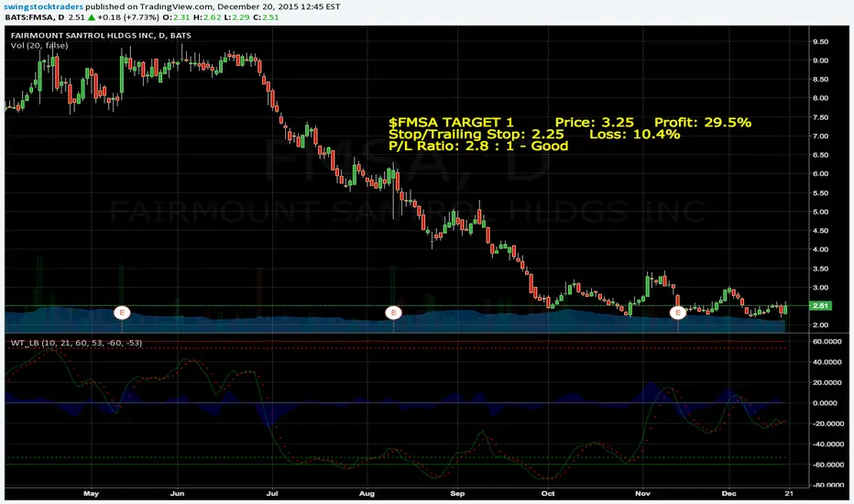Click the C:2.51 close value
Viewport: 854px width, 504px height.
(267, 16)
